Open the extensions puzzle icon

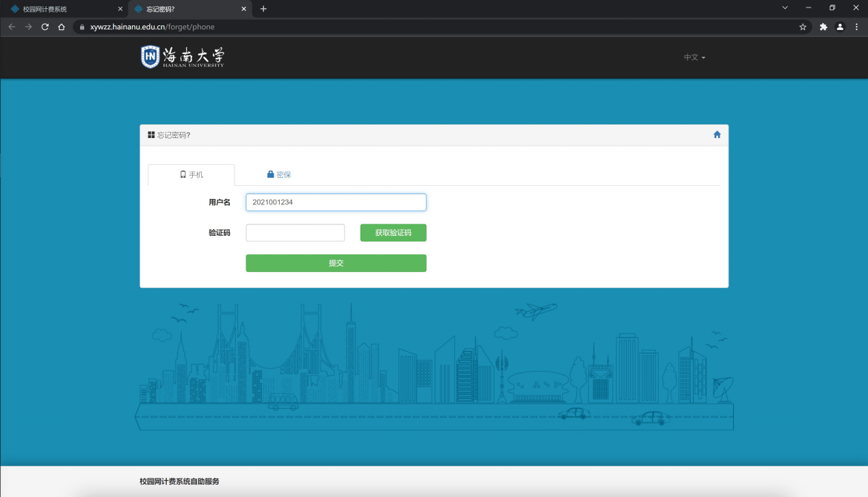[x=824, y=27]
